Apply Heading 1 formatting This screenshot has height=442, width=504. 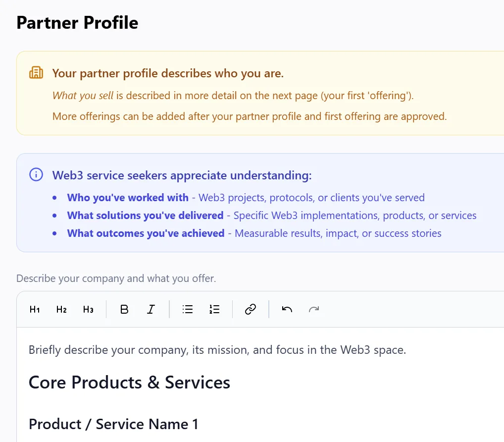pos(34,310)
